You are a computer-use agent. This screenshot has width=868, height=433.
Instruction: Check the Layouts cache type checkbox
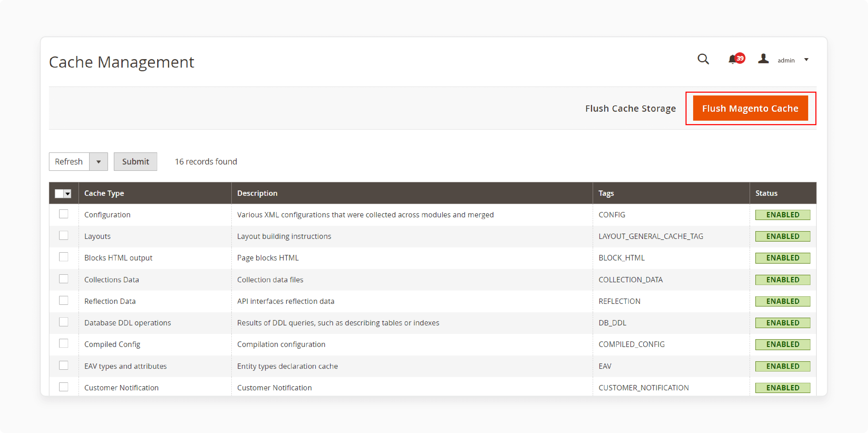tap(64, 236)
